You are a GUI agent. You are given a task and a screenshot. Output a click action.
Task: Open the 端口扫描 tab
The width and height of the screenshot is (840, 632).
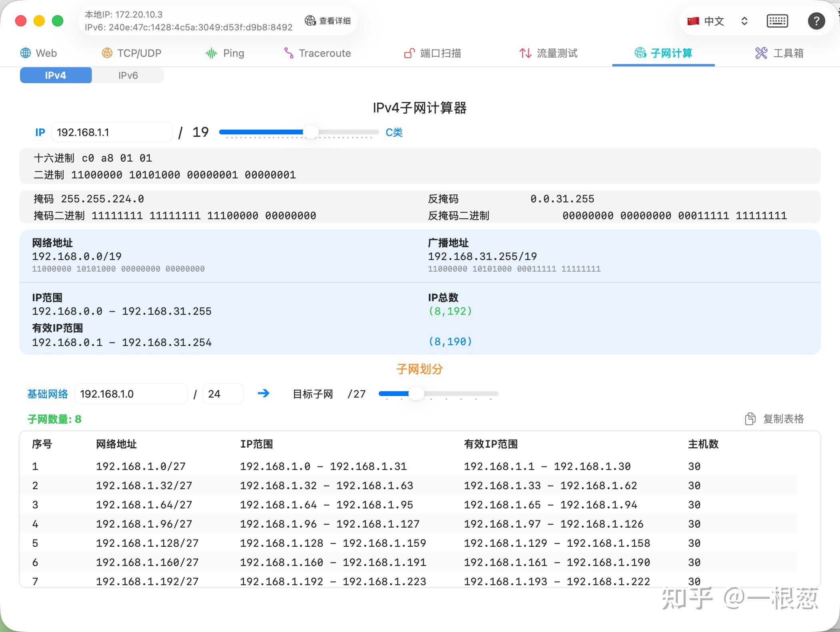coord(432,53)
